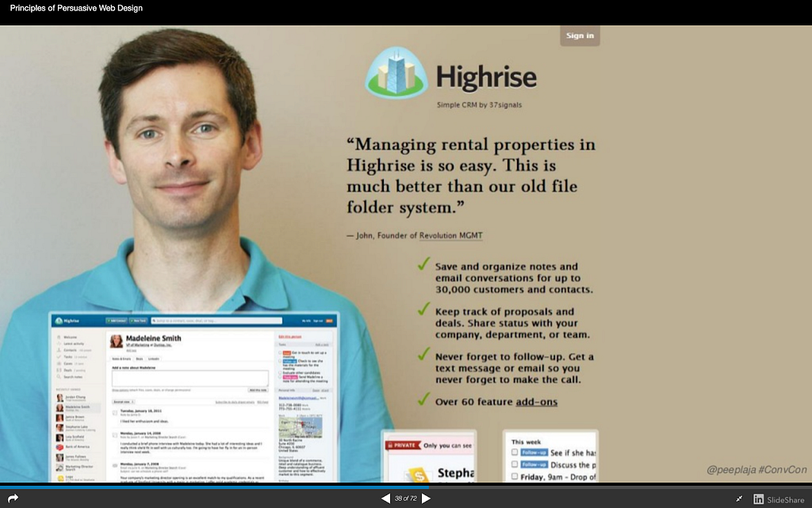
Task: Advance to the next slide
Action: click(426, 498)
